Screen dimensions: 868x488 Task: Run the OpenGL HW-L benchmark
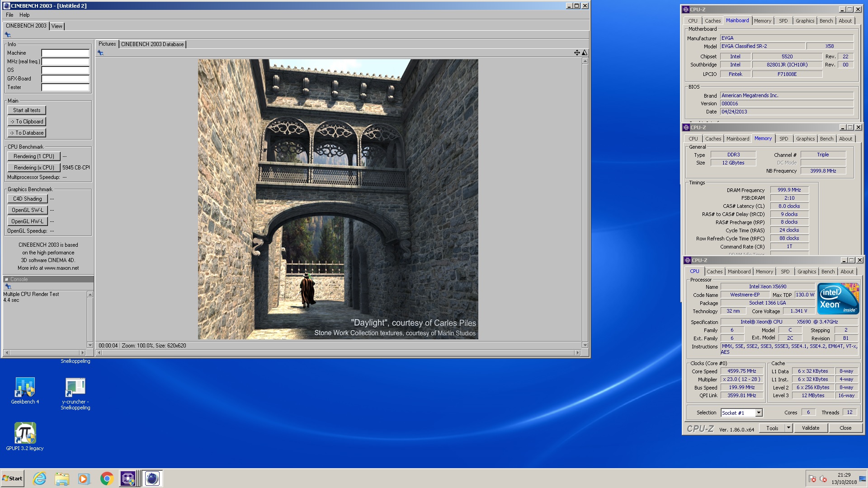[x=28, y=221]
